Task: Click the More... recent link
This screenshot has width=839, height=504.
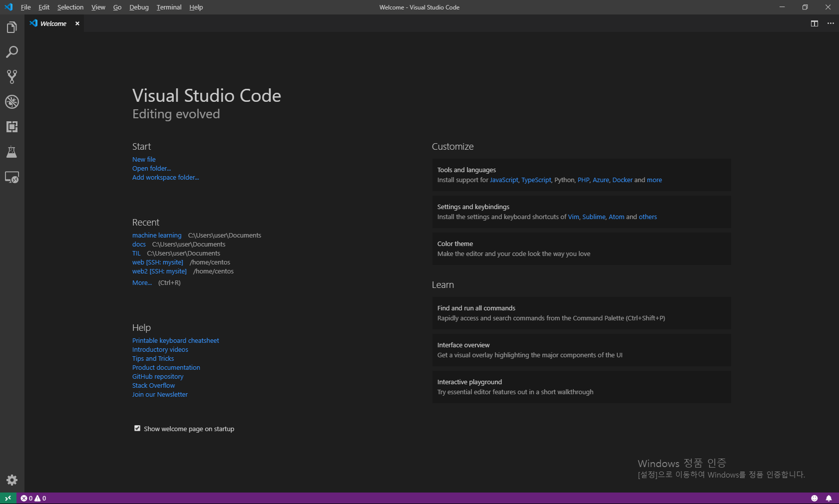Action: pyautogui.click(x=142, y=282)
